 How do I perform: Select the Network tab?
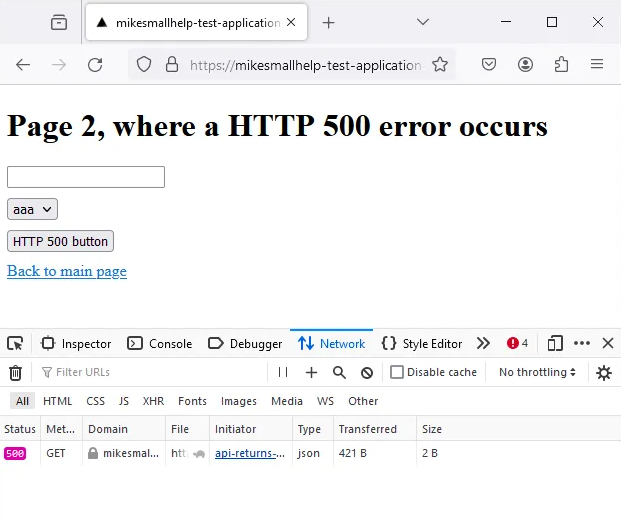pyautogui.click(x=331, y=343)
